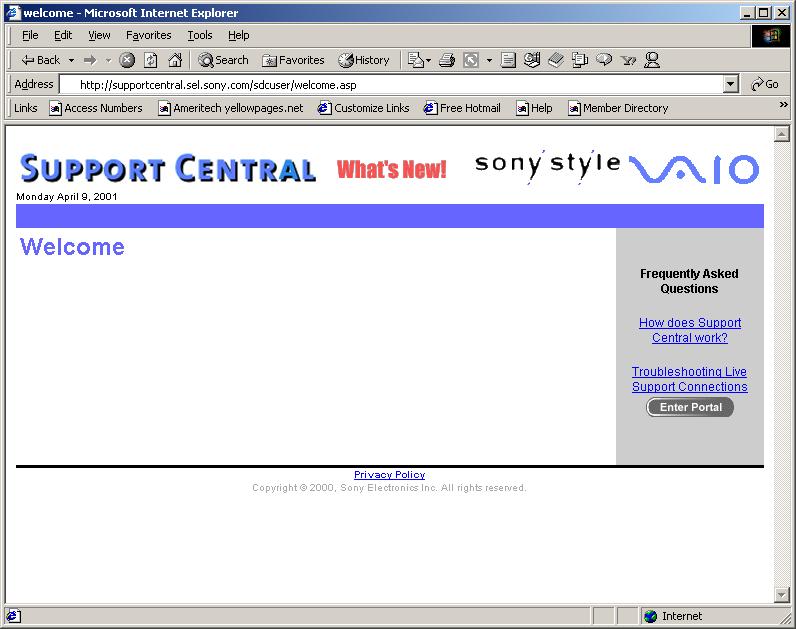Go back with the Back button
The image size is (796, 629).
[x=41, y=60]
